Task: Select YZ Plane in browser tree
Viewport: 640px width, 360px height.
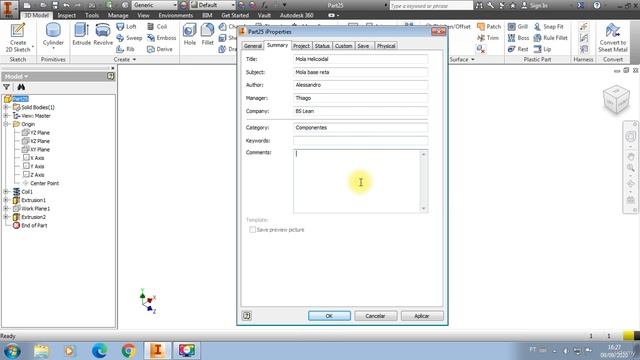Action: 36,133
